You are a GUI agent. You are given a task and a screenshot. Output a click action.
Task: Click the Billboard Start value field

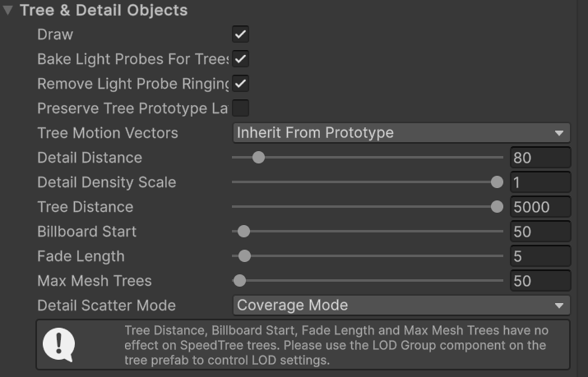pos(539,232)
